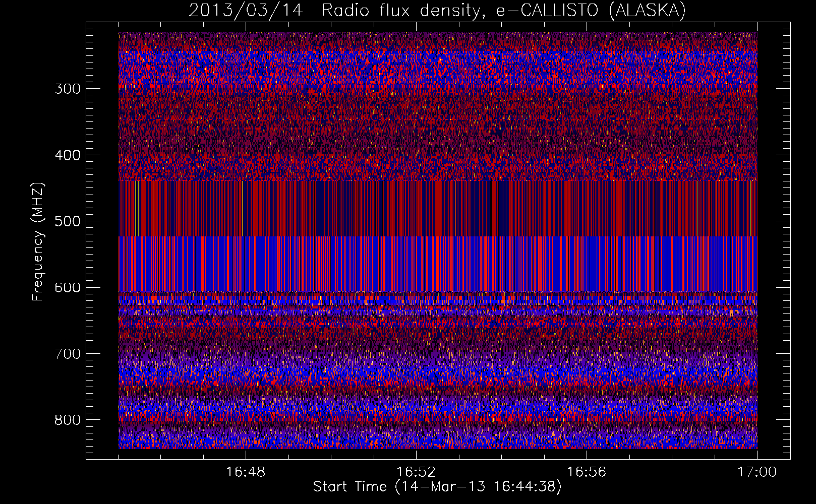The height and width of the screenshot is (504, 816).
Task: Click the 800 frequency tick label
Action: (x=68, y=420)
